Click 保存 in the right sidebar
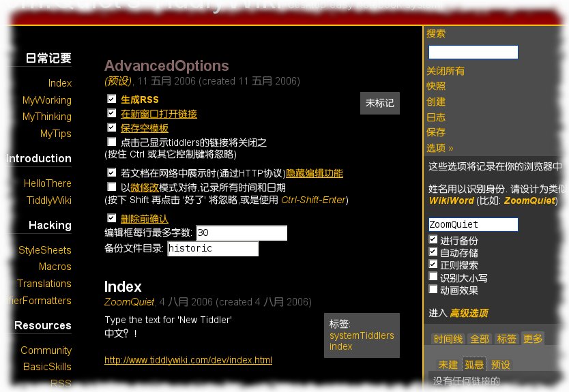 coord(436,132)
